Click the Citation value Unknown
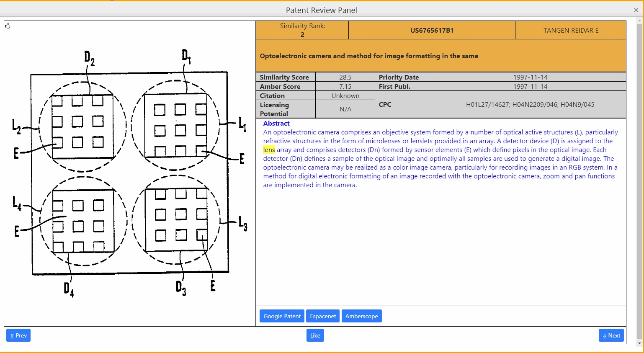Image resolution: width=644 pixels, height=353 pixels. (345, 95)
